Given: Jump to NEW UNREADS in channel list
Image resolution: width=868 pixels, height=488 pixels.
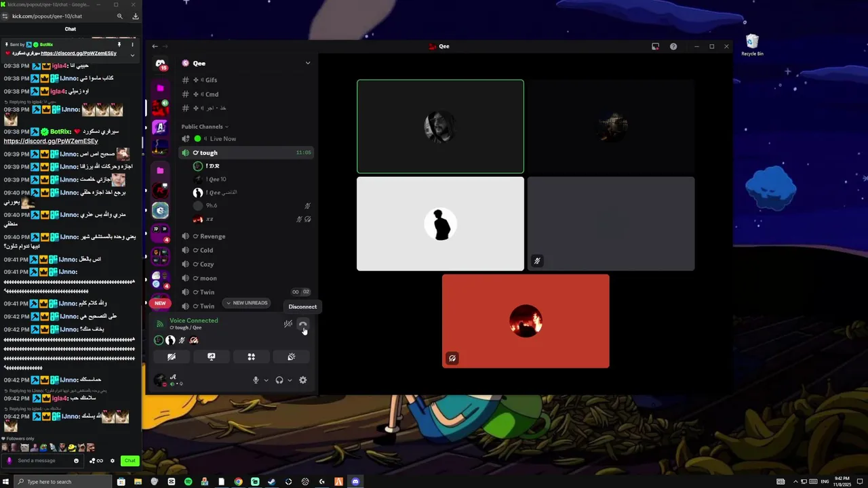Looking at the screenshot, I should 247,303.
